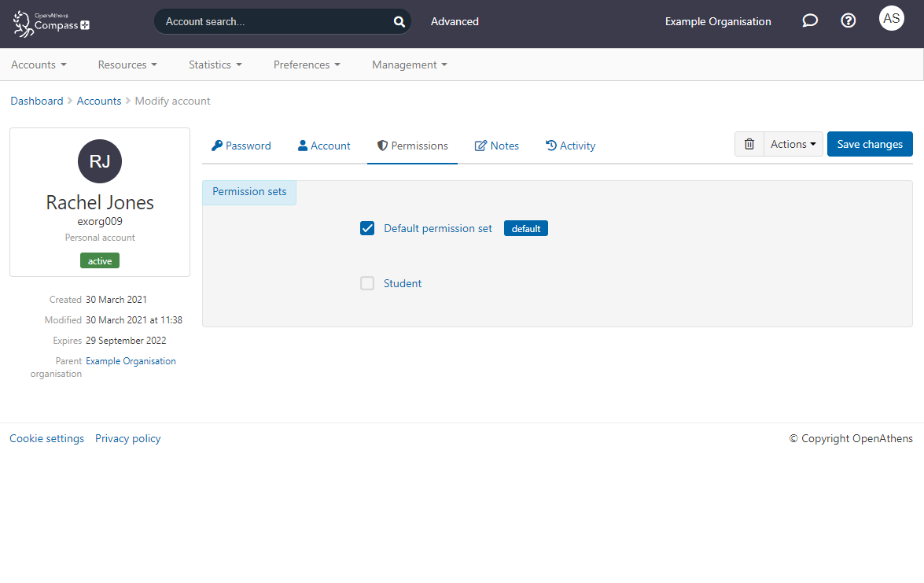
Task: Click inside the Account search field
Action: point(267,21)
